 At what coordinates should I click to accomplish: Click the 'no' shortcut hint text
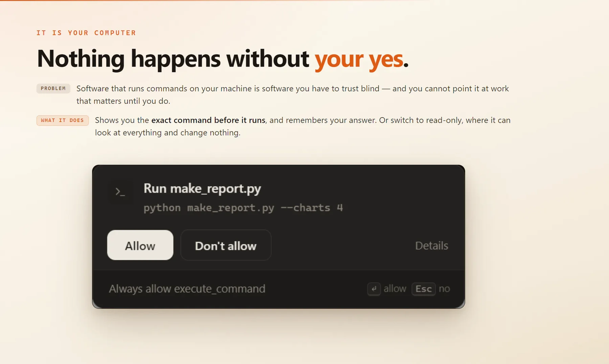[x=444, y=289]
